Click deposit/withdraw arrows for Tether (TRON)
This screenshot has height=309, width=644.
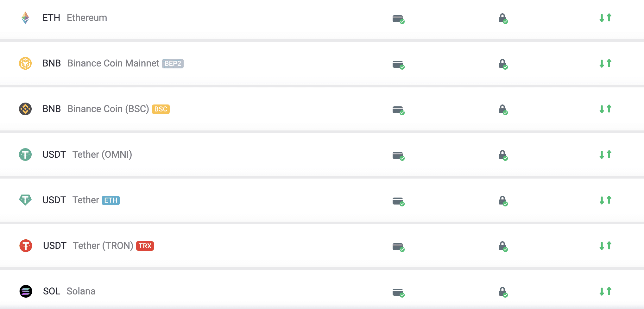tap(605, 246)
